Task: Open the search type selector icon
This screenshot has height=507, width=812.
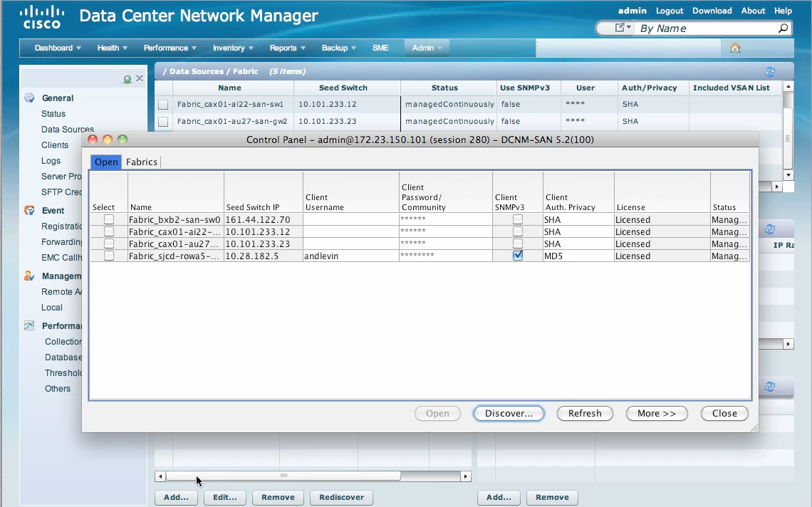Action: tap(623, 28)
